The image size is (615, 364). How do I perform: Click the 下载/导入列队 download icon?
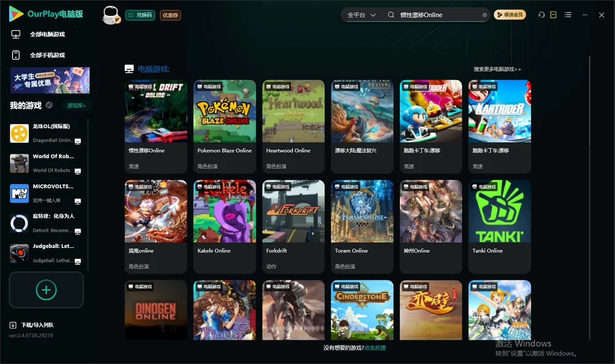pyautogui.click(x=13, y=325)
